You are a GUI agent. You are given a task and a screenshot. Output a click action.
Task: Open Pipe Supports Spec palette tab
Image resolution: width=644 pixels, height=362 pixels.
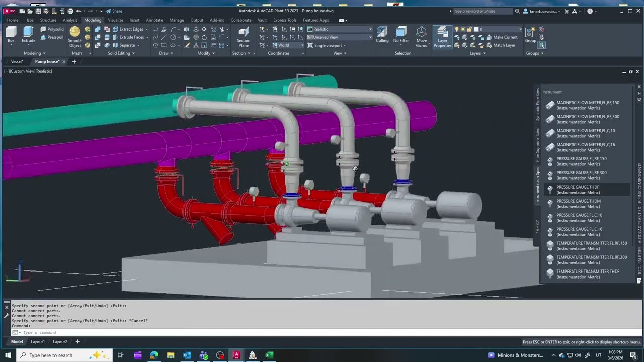[x=537, y=145]
